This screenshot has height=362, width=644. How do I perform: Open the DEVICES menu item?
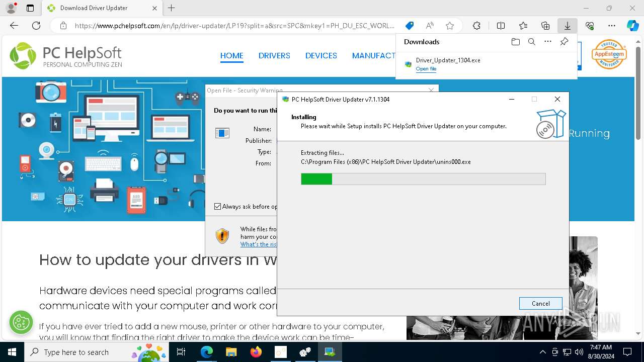[321, 56]
